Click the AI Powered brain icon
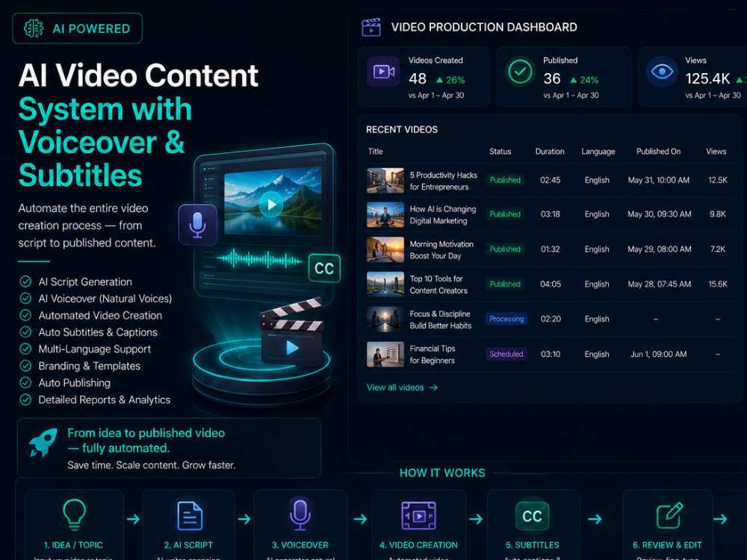This screenshot has height=560, width=747. pyautogui.click(x=34, y=28)
